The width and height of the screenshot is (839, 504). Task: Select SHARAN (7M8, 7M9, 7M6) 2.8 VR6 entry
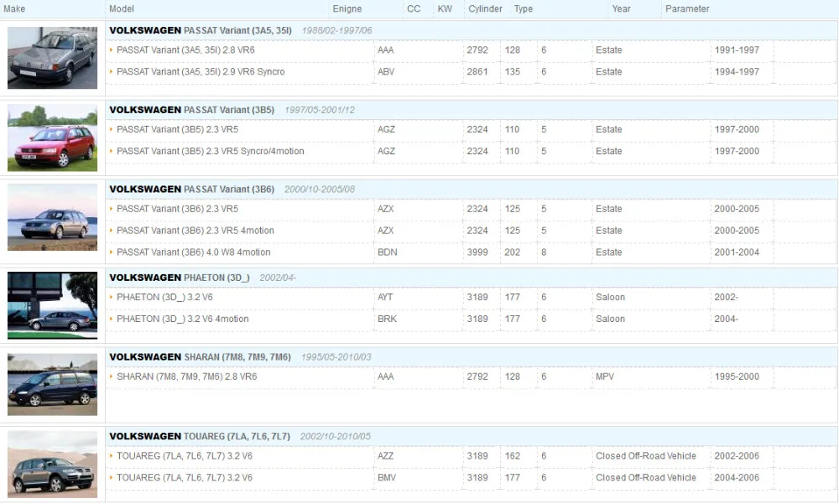[471, 377]
